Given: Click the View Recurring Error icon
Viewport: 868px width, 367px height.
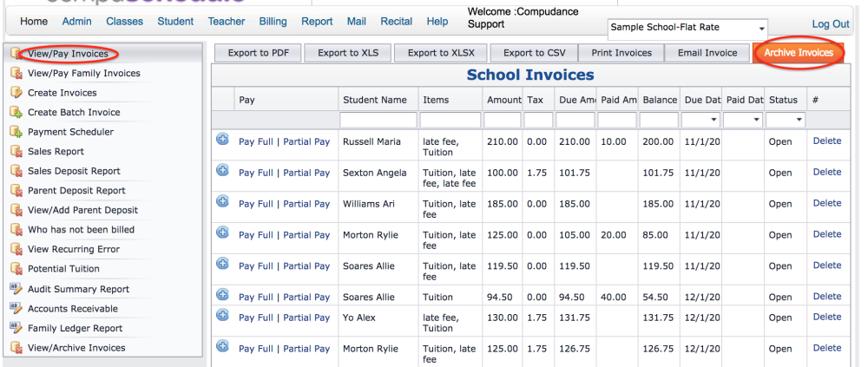Looking at the screenshot, I should 16,249.
